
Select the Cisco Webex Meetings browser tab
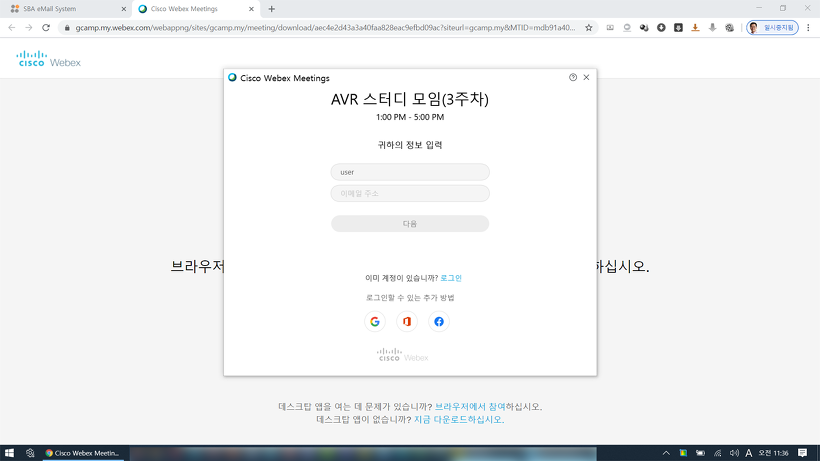click(x=191, y=9)
